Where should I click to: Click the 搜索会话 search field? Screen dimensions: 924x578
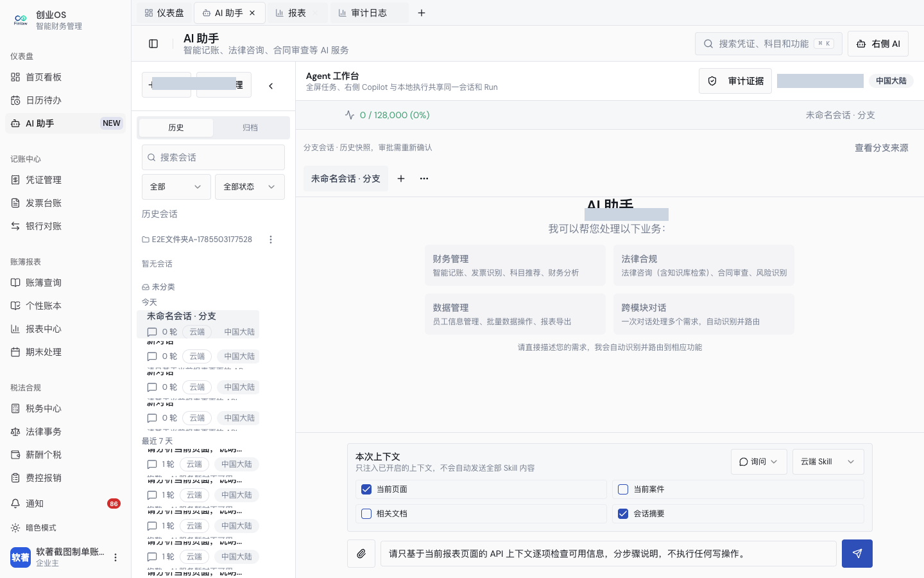(x=213, y=157)
